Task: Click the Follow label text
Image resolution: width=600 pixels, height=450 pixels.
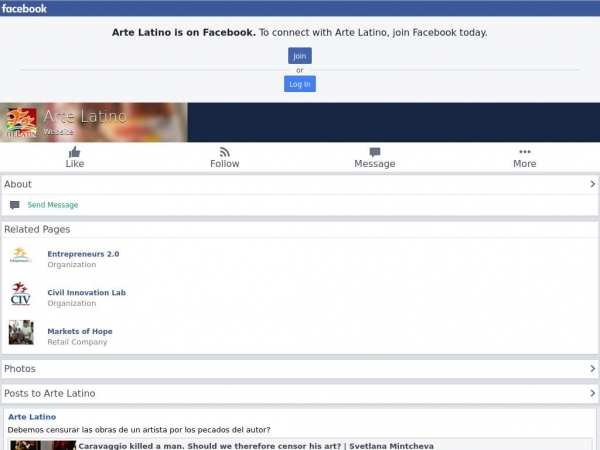Action: tap(225, 164)
